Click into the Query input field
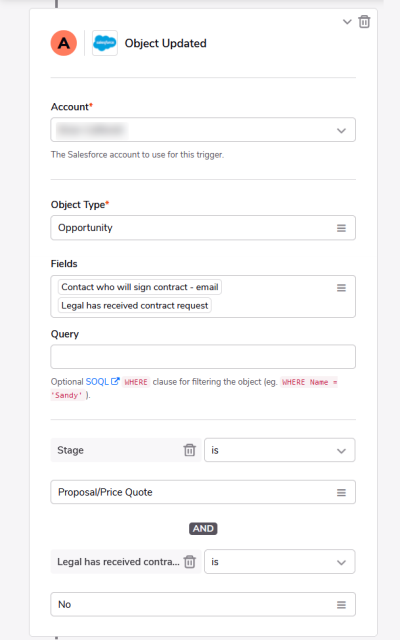 pos(203,357)
